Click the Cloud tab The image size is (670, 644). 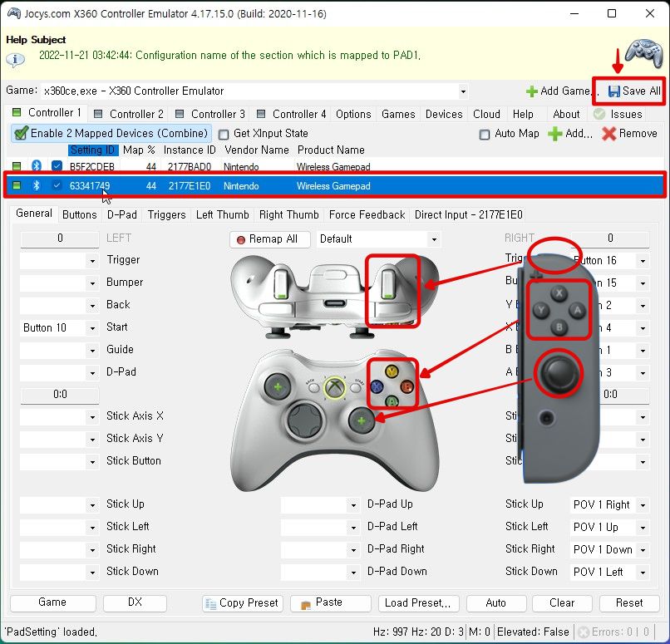click(486, 114)
